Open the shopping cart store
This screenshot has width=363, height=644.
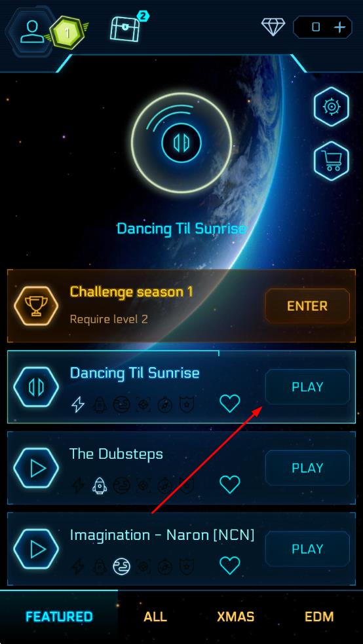coord(332,161)
